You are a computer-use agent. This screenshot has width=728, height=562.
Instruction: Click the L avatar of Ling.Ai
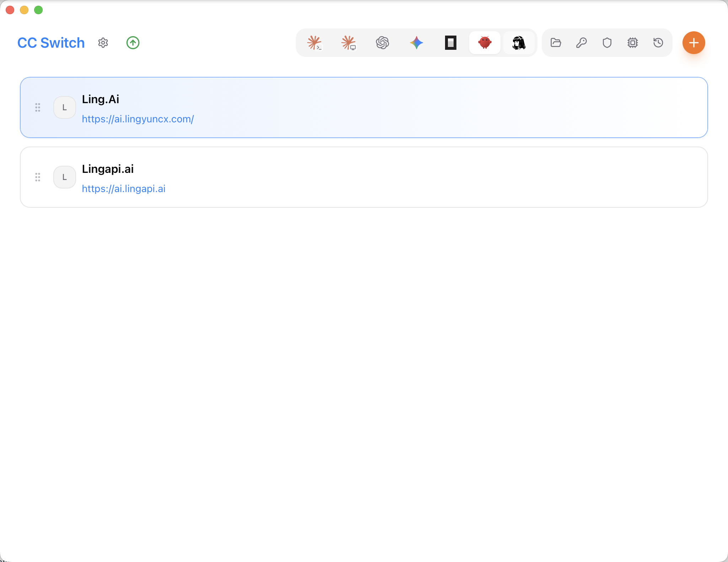(65, 107)
